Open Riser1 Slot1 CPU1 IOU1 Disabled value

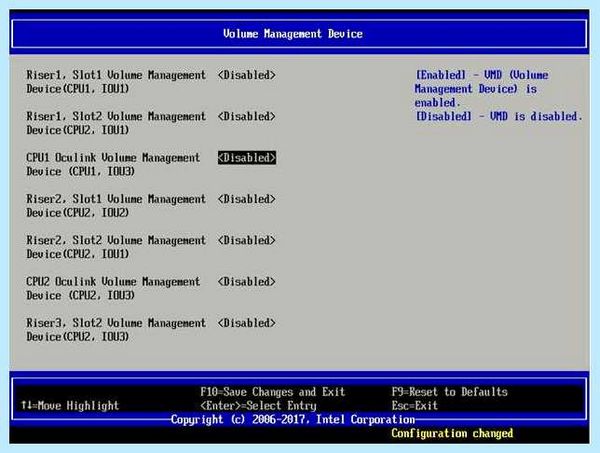[246, 75]
